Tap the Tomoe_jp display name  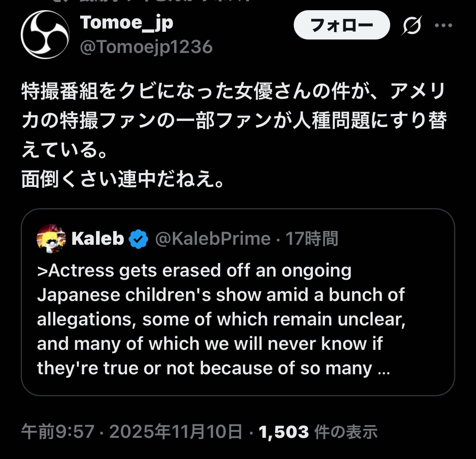pos(127,22)
